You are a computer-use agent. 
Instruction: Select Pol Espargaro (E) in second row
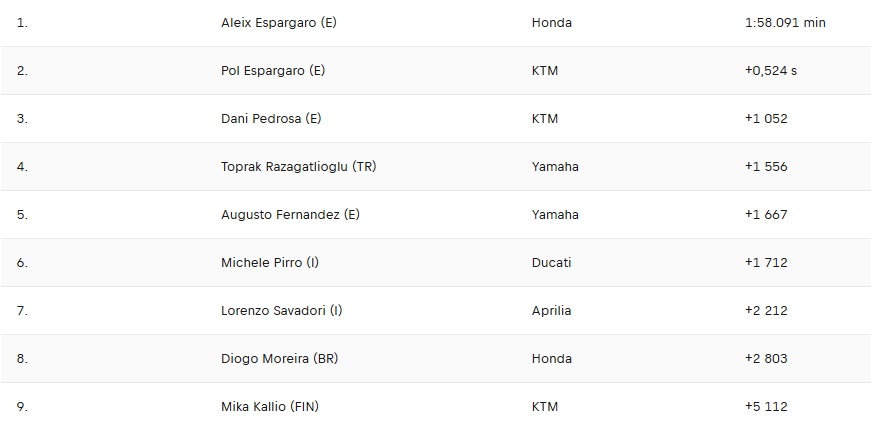click(273, 71)
